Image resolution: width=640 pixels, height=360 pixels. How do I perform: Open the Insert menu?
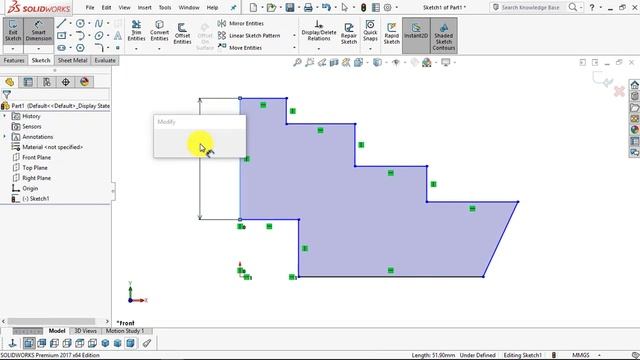point(144,7)
